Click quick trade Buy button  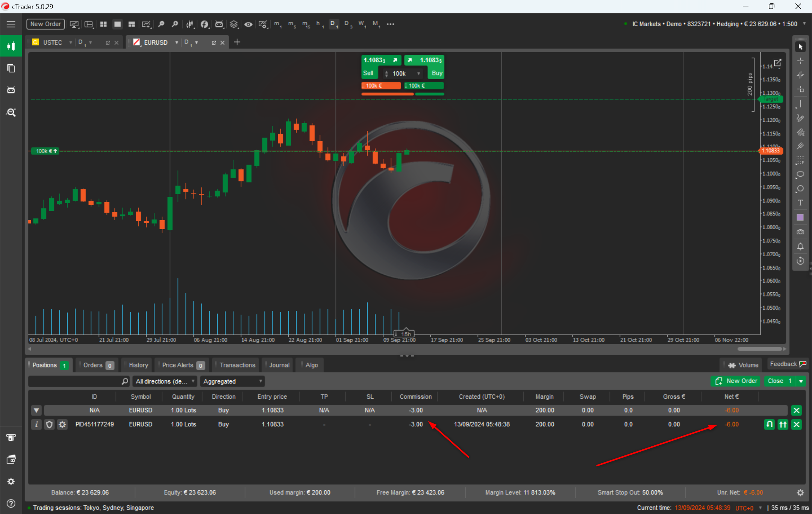tap(436, 73)
